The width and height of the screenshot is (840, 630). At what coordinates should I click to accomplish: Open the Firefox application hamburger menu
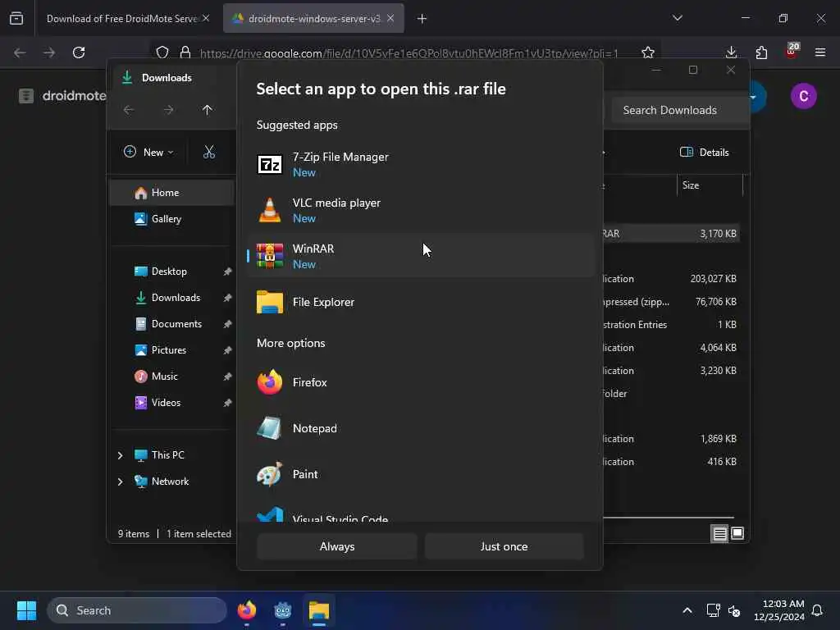(820, 52)
